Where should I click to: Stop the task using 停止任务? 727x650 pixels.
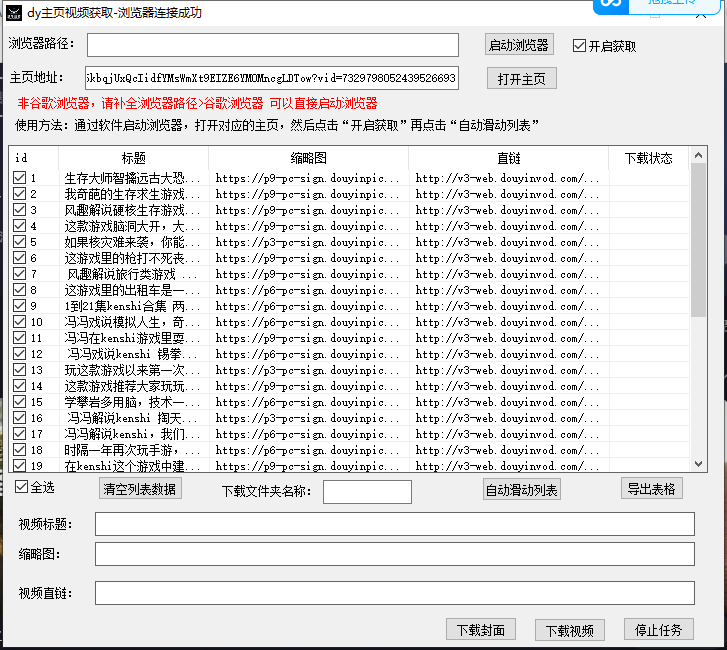click(x=658, y=630)
